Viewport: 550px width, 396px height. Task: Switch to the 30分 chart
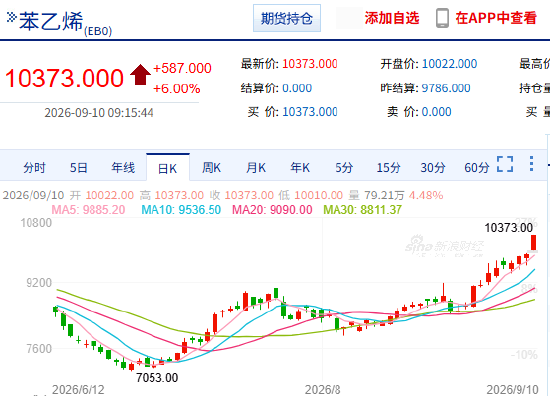[x=432, y=168]
